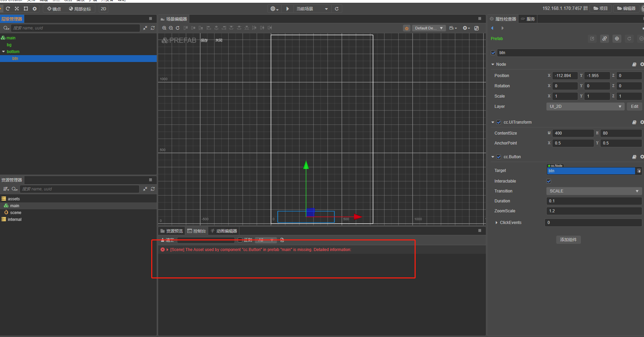
Task: Click 保存 to save the prefab
Action: (204, 40)
